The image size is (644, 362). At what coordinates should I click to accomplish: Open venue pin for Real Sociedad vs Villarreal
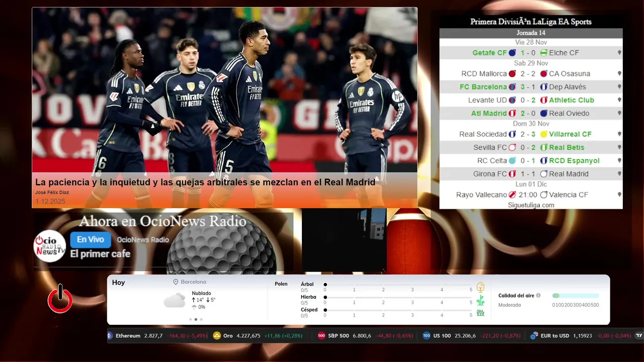619,134
